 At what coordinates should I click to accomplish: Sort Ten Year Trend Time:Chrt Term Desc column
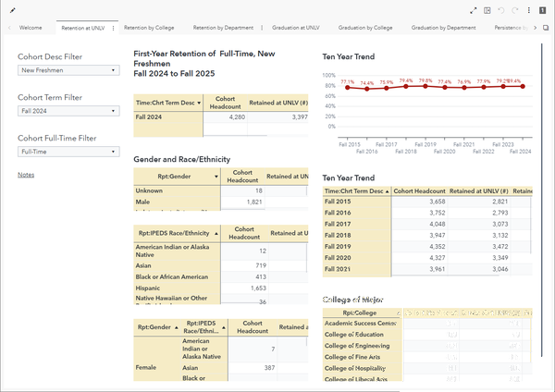(357, 191)
